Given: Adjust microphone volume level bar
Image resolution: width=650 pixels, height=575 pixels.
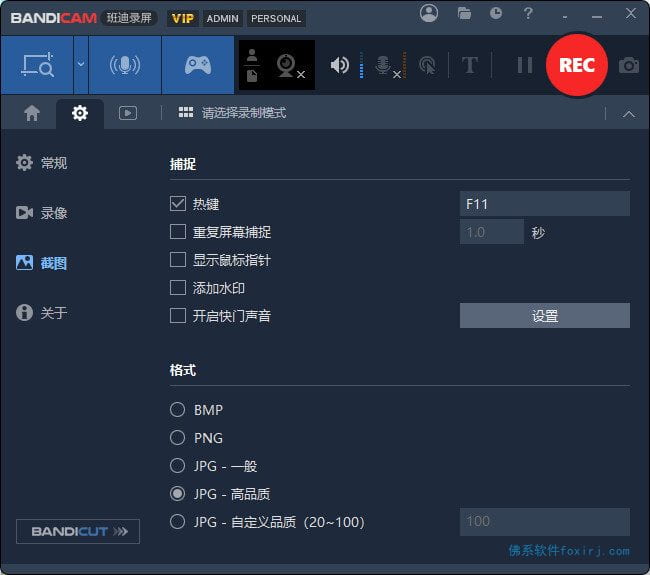Looking at the screenshot, I should click(x=404, y=65).
